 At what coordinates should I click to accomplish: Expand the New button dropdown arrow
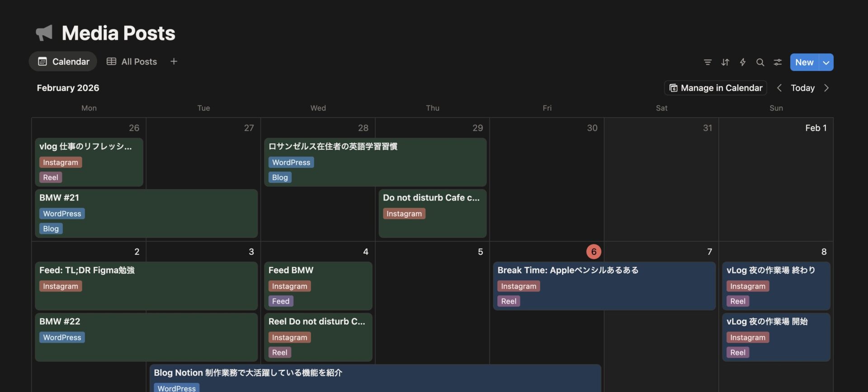pos(826,62)
